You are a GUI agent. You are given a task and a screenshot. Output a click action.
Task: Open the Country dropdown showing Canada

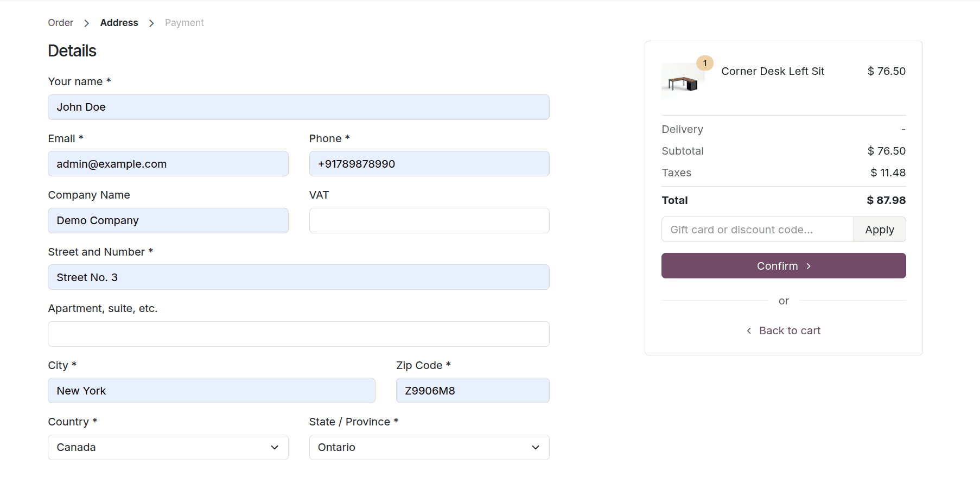(168, 447)
